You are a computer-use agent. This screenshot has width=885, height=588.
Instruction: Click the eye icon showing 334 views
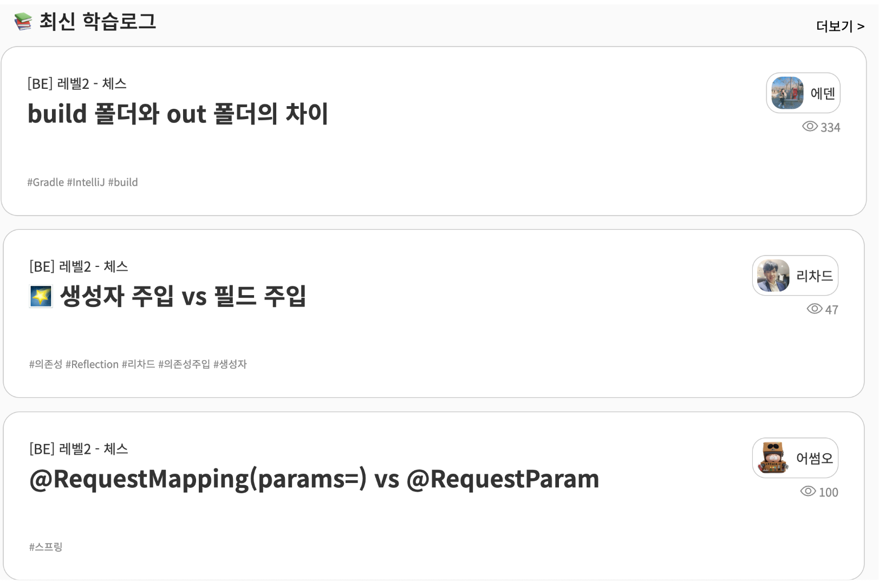pos(811,126)
